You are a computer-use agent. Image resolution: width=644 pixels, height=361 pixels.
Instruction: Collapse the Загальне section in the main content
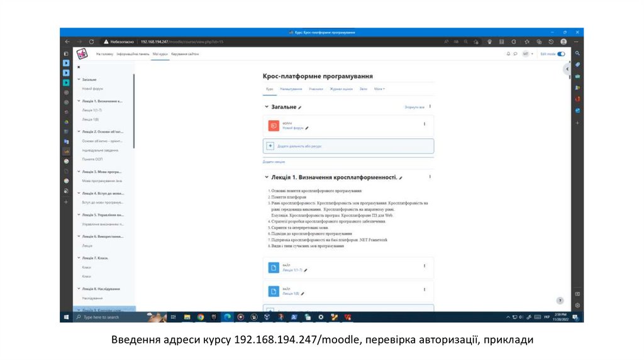pyautogui.click(x=267, y=107)
